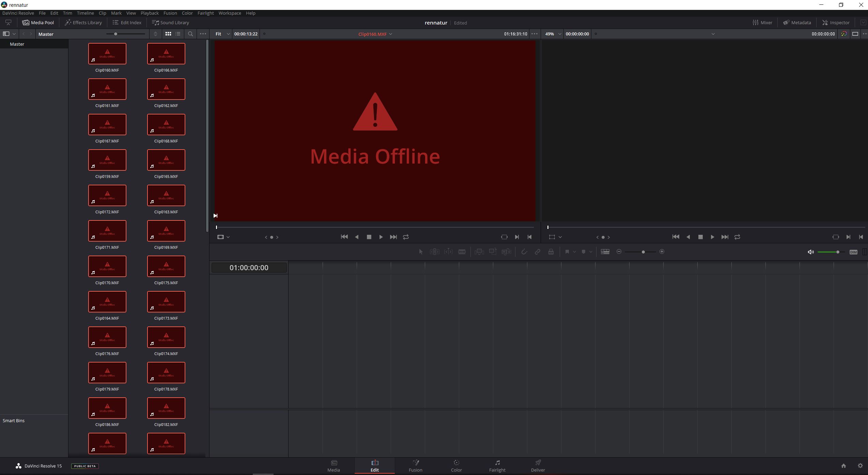Switch media pool to thumbnail view
The height and width of the screenshot is (475, 868).
pyautogui.click(x=168, y=34)
